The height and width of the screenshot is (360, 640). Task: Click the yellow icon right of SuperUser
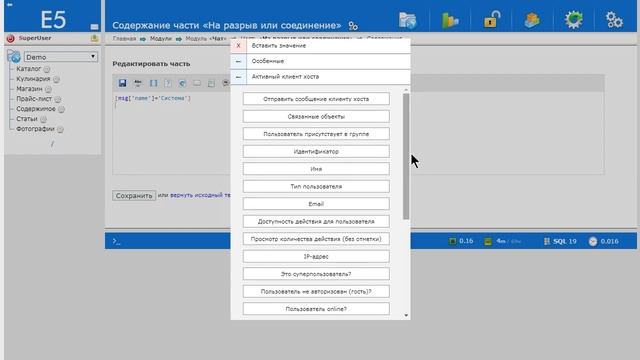point(94,38)
